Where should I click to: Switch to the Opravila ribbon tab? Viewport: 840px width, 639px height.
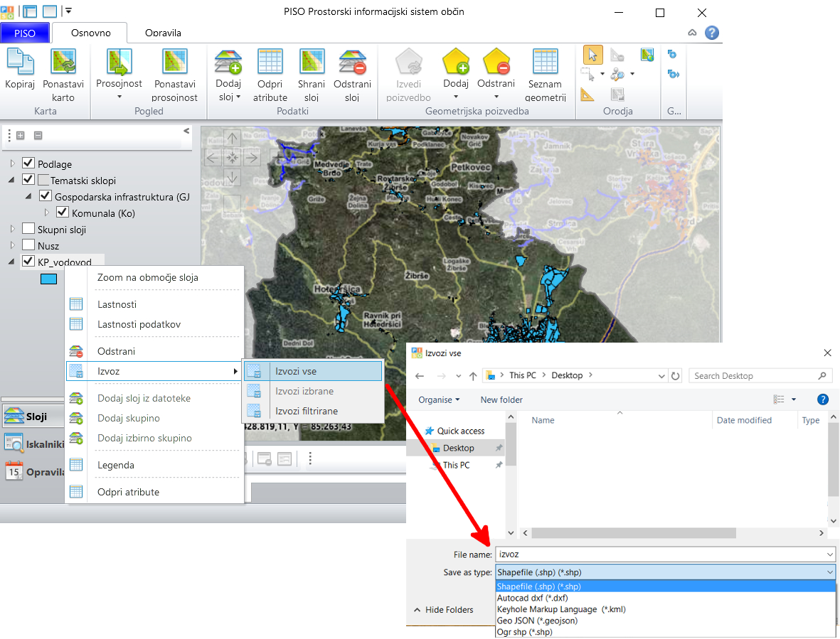163,33
